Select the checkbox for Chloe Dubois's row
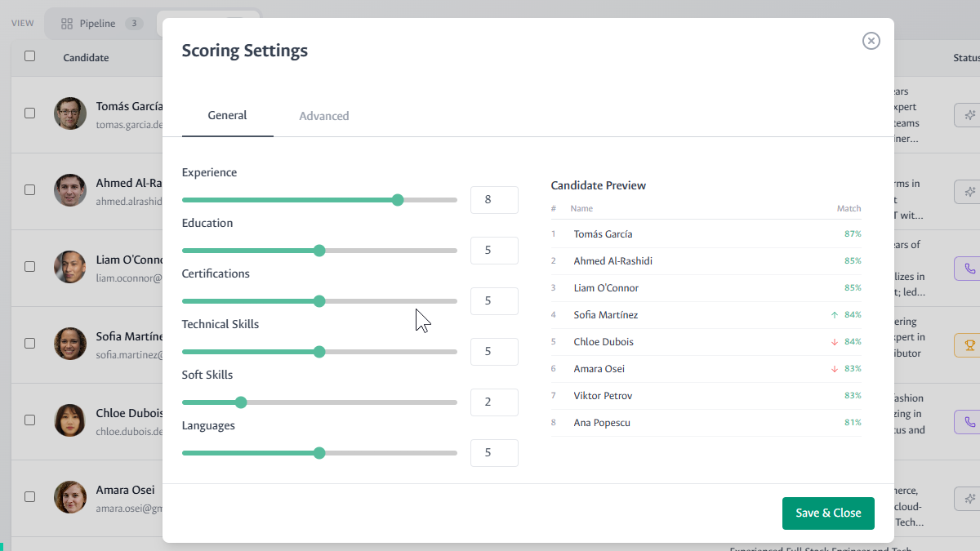 click(x=30, y=420)
